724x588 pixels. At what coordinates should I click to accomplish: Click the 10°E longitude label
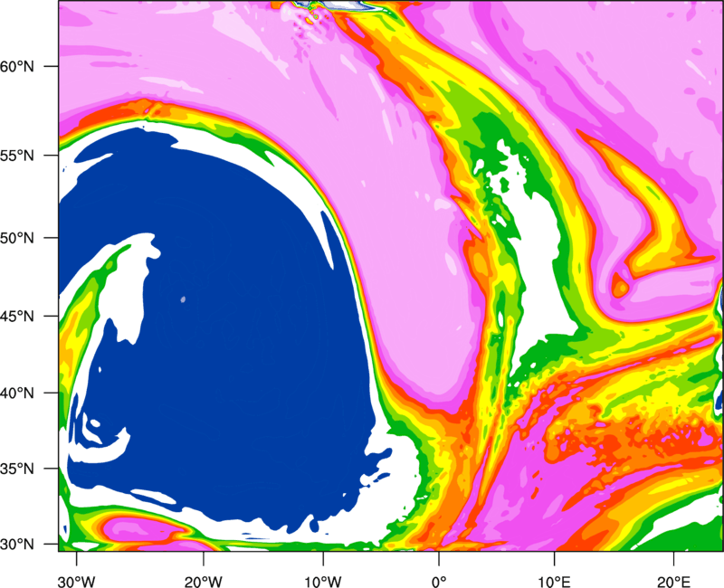pos(554,582)
